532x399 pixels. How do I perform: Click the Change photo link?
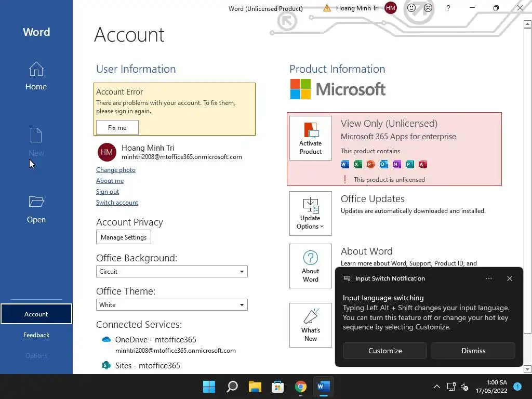coord(116,170)
